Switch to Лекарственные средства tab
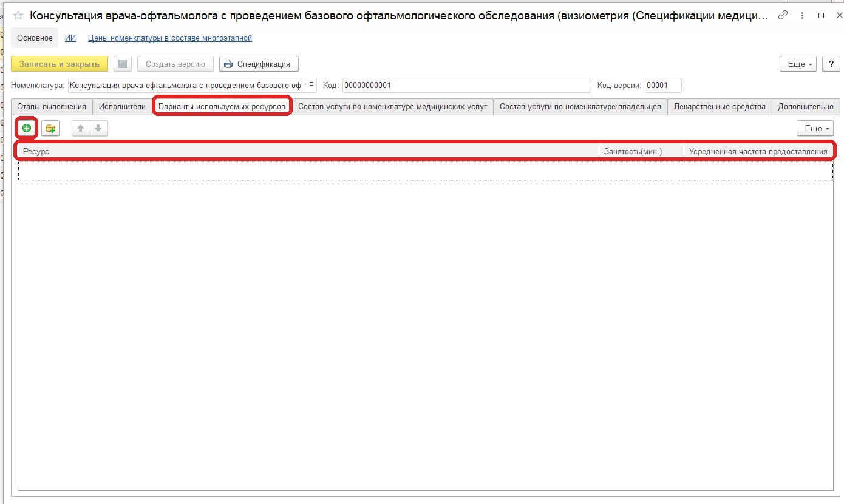Image resolution: width=844 pixels, height=504 pixels. click(720, 107)
